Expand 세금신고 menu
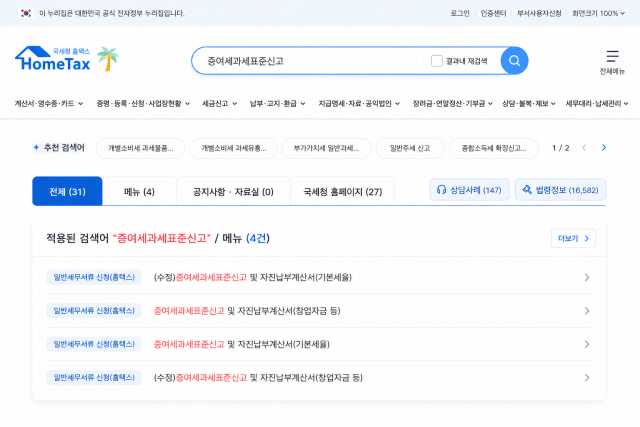This screenshot has height=427, width=640. click(220, 104)
